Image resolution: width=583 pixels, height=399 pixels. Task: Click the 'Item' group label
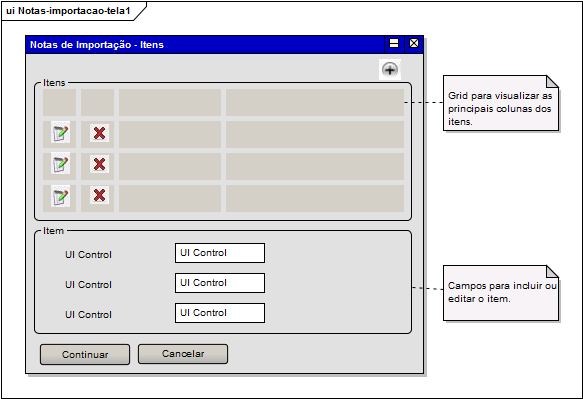[53, 231]
